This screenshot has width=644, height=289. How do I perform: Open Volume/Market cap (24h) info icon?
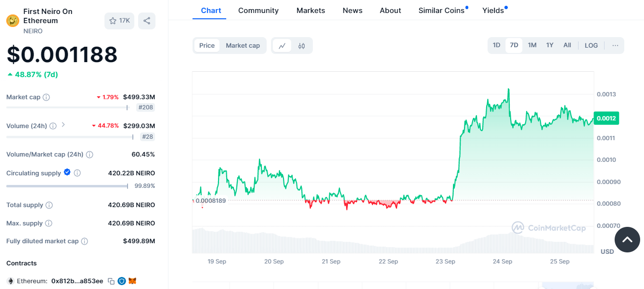click(90, 155)
